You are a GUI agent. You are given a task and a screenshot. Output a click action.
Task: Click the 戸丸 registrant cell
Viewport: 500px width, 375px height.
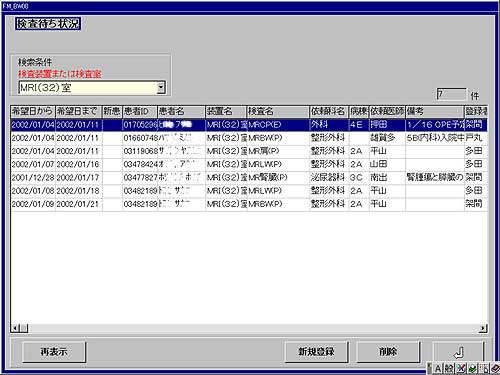(476, 138)
